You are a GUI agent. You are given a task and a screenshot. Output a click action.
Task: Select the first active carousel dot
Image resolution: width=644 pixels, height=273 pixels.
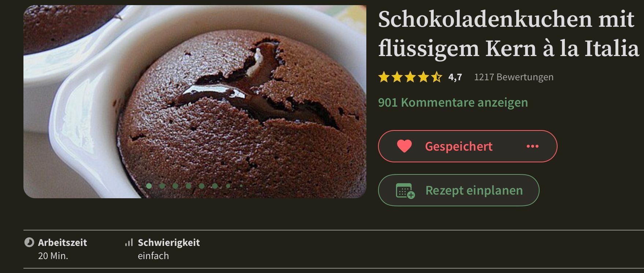(149, 186)
